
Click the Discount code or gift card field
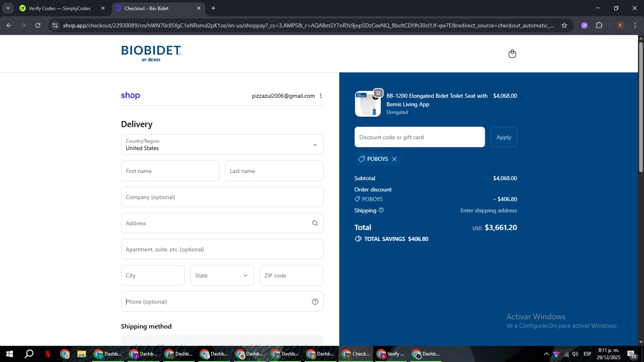[x=419, y=137]
